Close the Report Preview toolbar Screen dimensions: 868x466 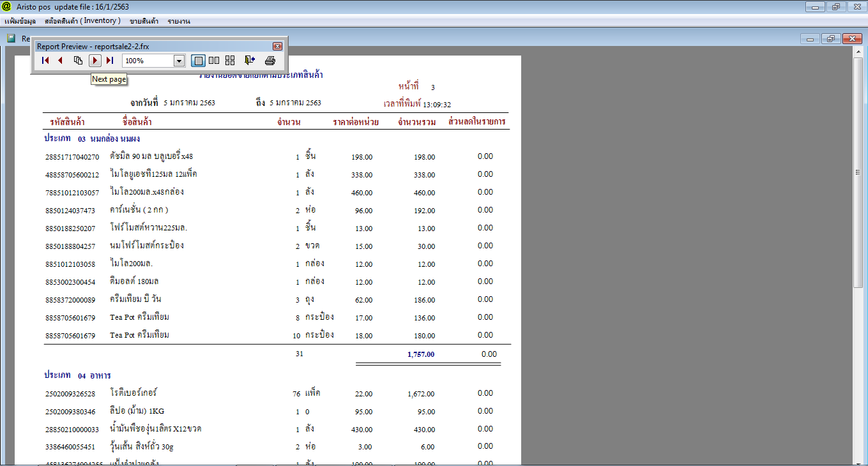pos(277,47)
